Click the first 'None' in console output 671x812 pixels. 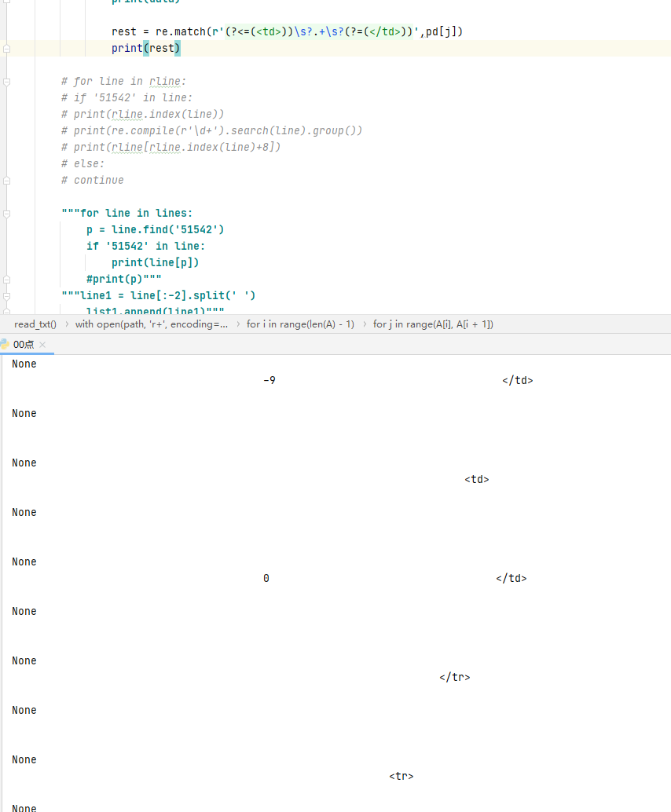coord(24,364)
